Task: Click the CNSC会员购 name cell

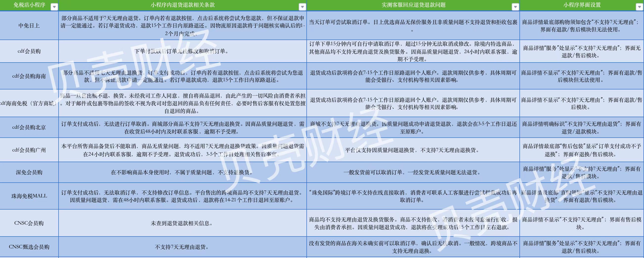Action: click(29, 223)
